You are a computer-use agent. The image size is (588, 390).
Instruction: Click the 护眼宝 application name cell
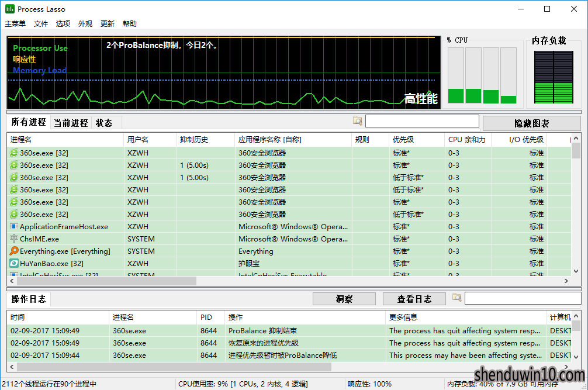(249, 263)
